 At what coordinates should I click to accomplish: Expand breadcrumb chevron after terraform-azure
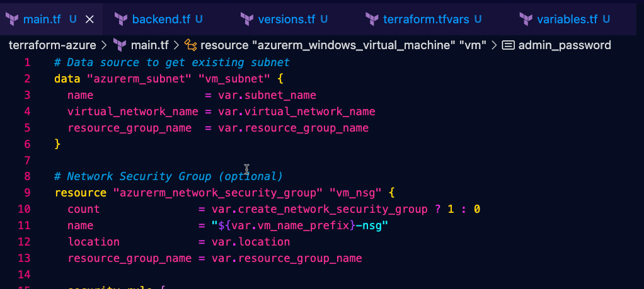click(105, 45)
